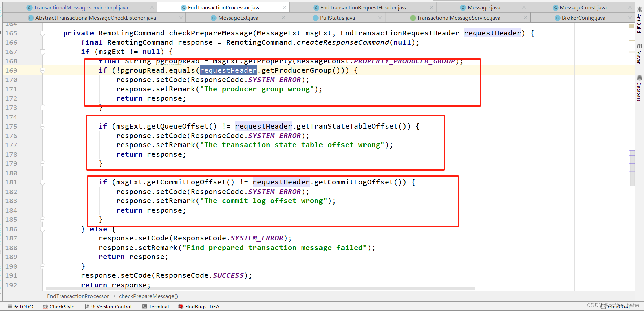
Task: Click the enum icon on PullStatus.java tab
Action: click(x=316, y=18)
